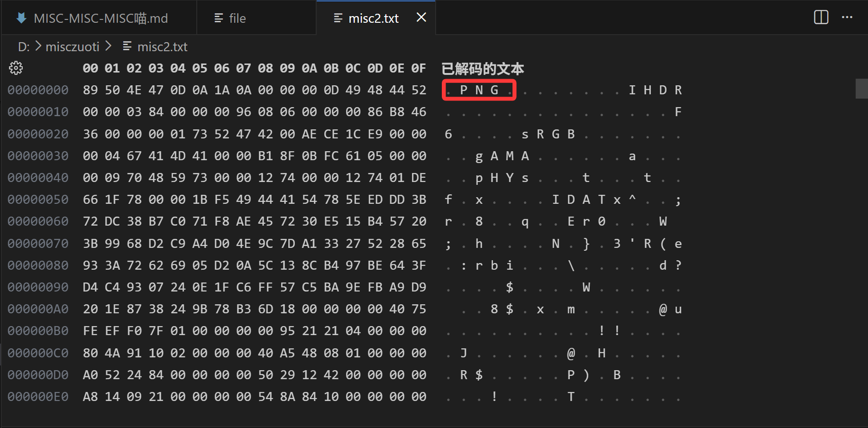Image resolution: width=868 pixels, height=428 pixels.
Task: Click the vertical scrollbar thumb
Action: [861, 89]
